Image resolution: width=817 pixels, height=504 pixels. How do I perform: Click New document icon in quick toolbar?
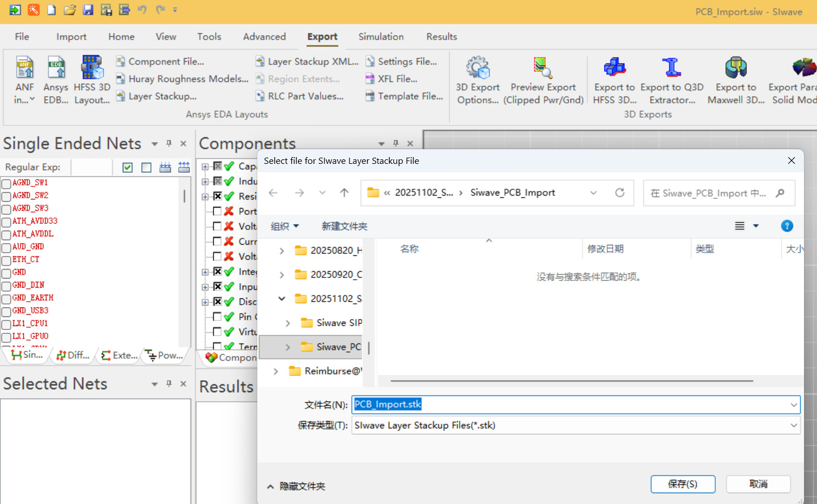pyautogui.click(x=51, y=10)
